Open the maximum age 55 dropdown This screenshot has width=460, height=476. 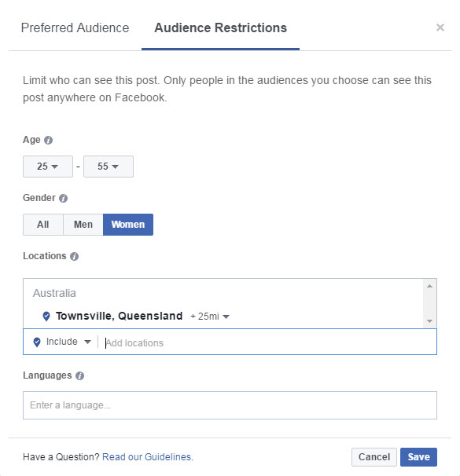[109, 167]
